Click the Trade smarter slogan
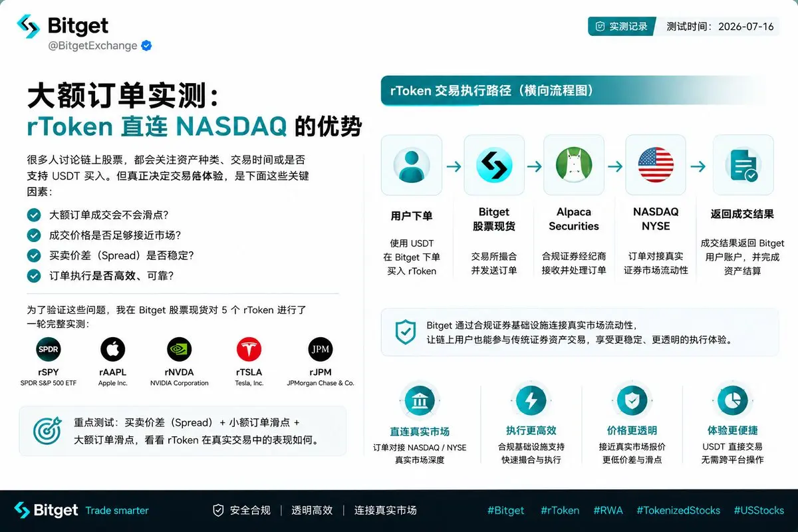Viewport: 798px width, 532px height. [117, 511]
